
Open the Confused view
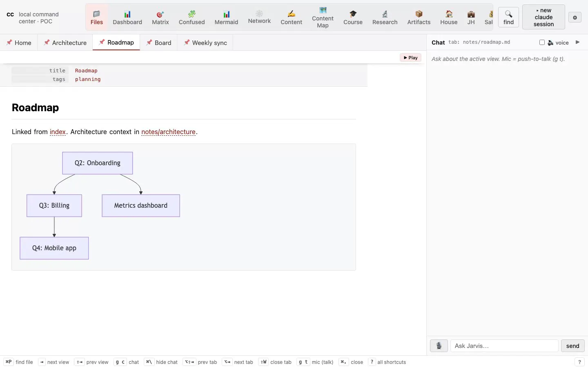pos(192,17)
